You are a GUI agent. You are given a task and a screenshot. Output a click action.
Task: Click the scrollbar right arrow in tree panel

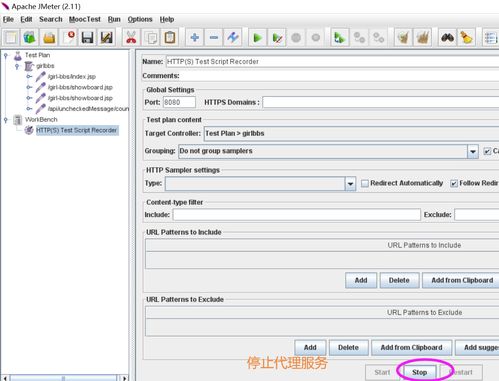click(x=124, y=378)
